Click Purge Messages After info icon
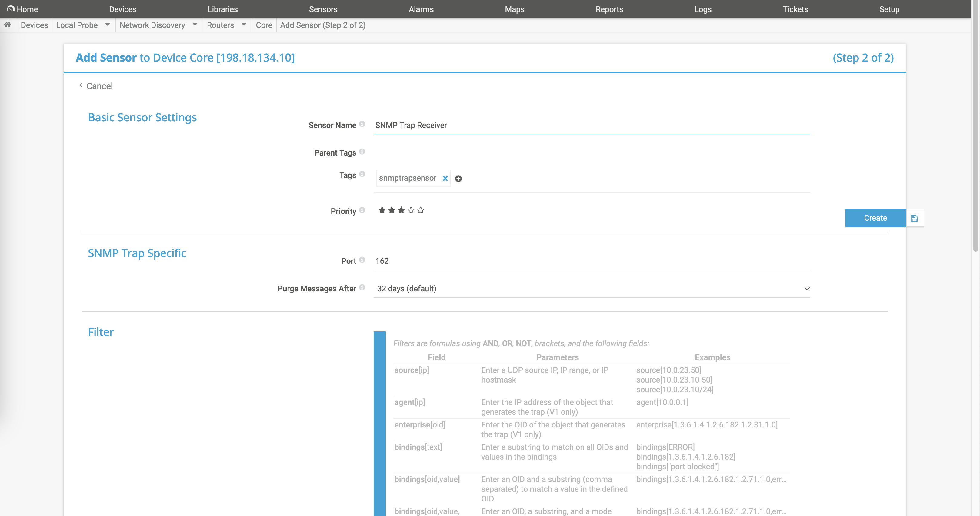The image size is (980, 516). (x=362, y=287)
